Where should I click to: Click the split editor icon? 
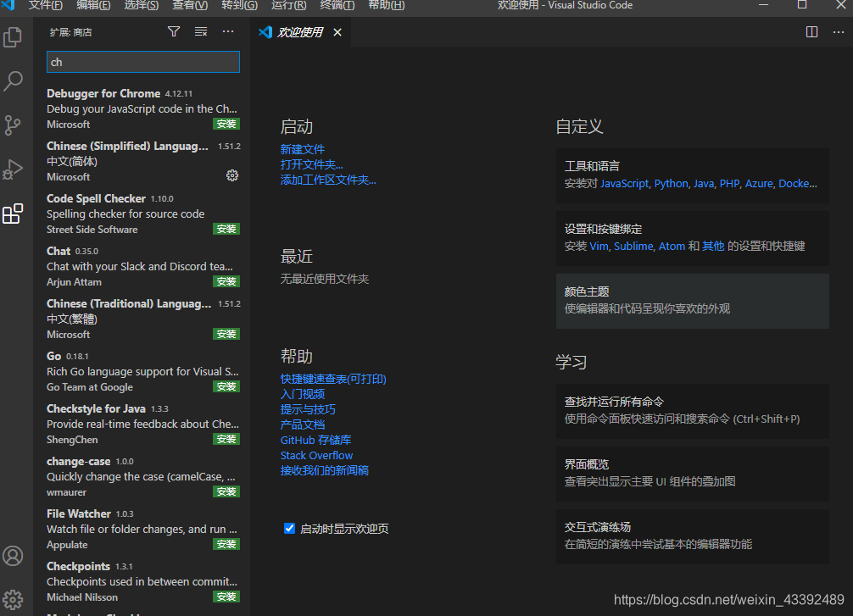tap(811, 31)
